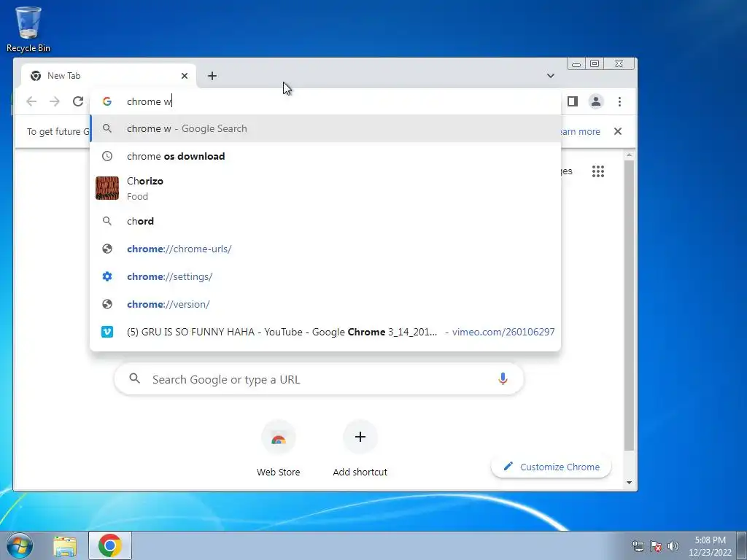Start voice search with microphone icon

click(x=503, y=379)
